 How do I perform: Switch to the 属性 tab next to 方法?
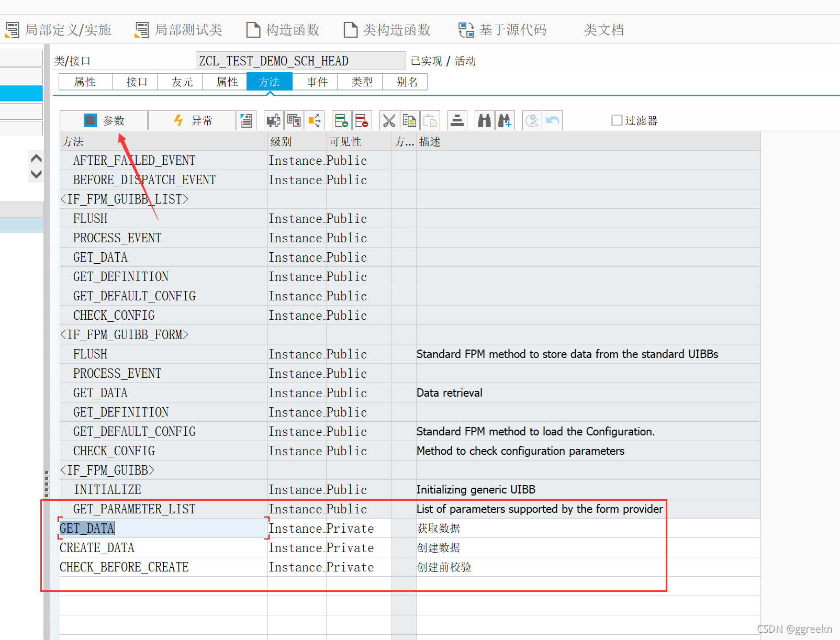tap(225, 82)
